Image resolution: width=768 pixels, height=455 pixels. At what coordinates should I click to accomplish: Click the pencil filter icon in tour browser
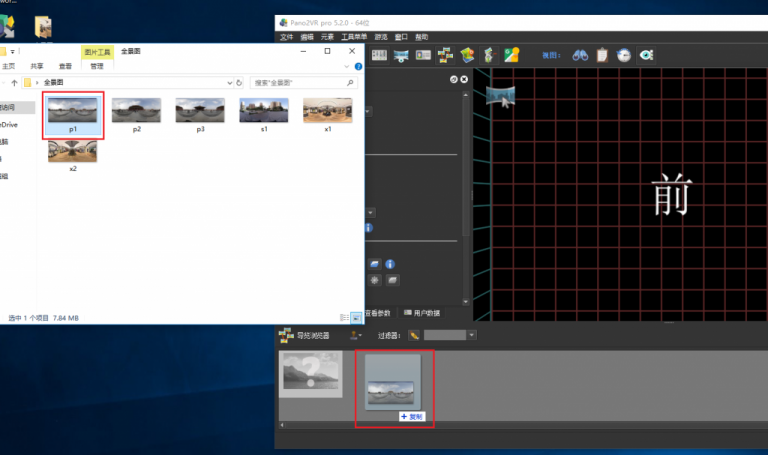414,335
